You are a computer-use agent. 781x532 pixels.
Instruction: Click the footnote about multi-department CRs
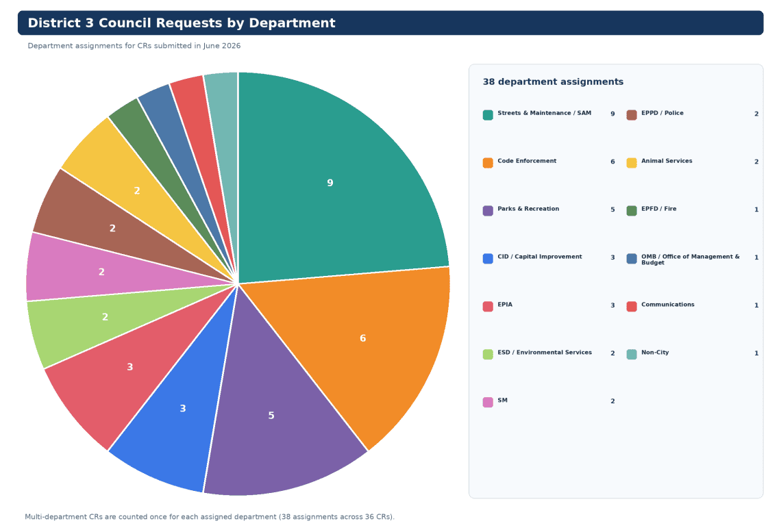210,516
